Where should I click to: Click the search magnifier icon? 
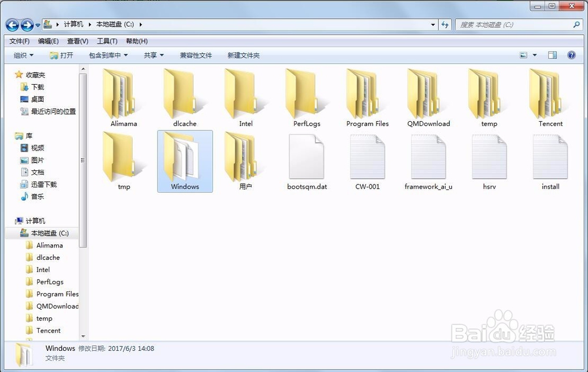[x=576, y=24]
